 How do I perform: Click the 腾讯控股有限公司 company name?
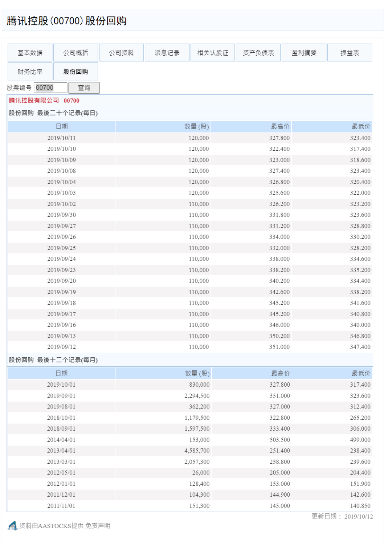pos(34,100)
